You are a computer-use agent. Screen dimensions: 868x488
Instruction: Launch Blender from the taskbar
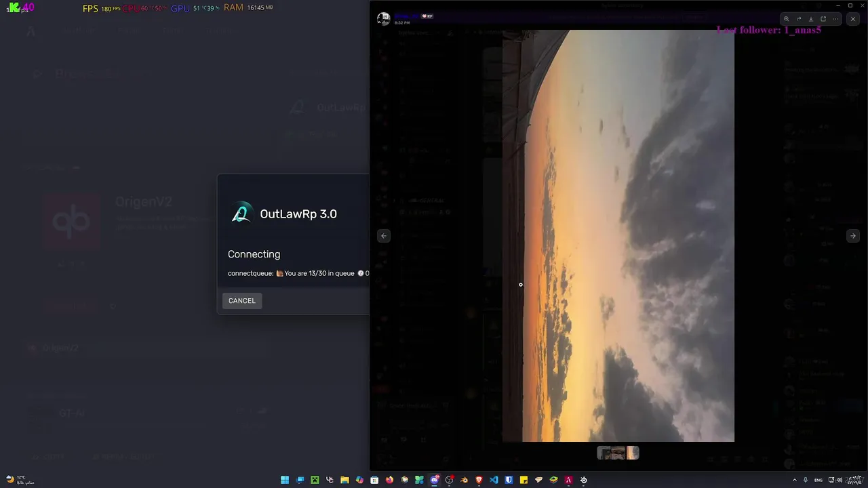point(464,480)
